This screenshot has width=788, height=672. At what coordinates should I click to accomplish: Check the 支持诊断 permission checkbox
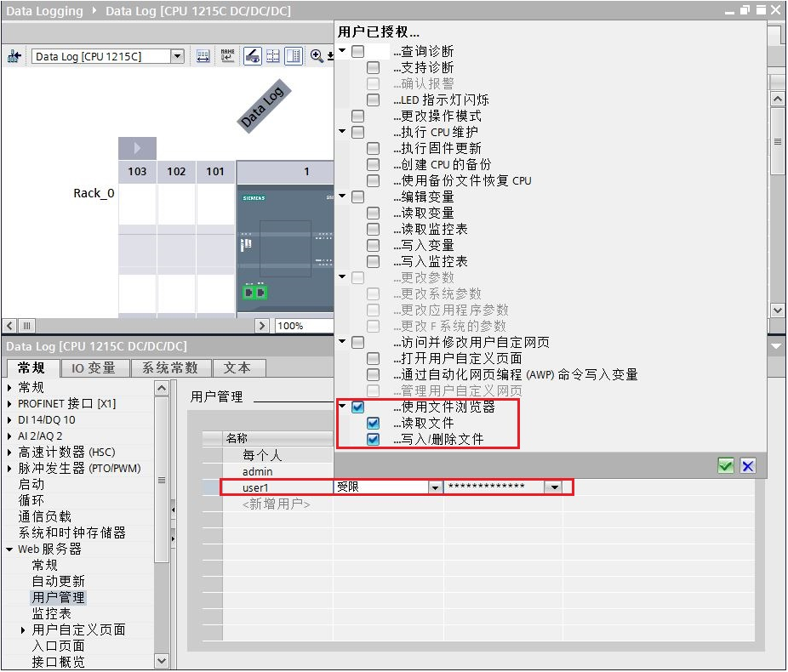[x=374, y=67]
